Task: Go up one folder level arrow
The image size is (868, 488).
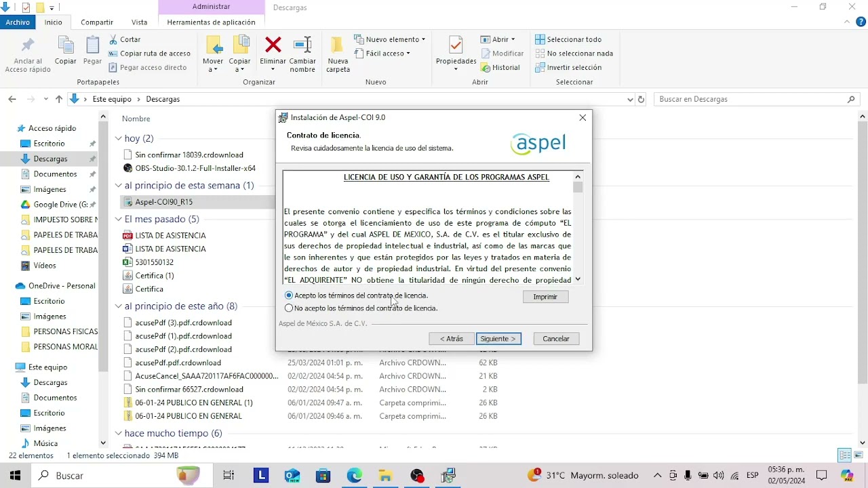Action: 59,99
